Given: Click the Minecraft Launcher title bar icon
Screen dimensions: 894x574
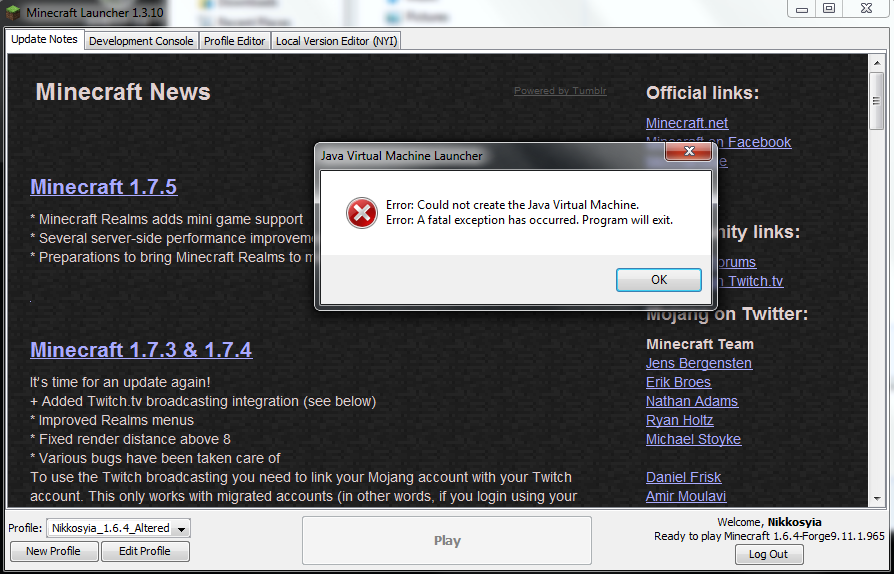Looking at the screenshot, I should point(14,12).
